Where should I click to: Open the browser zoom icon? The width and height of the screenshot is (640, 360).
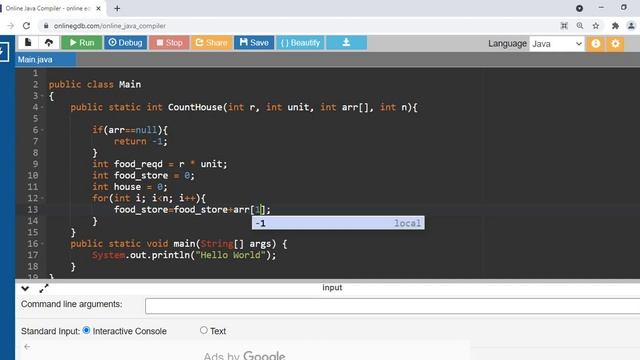point(580,26)
